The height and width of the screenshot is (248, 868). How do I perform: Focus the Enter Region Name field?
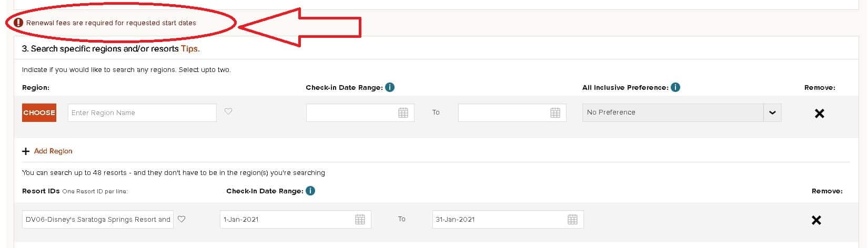click(142, 112)
